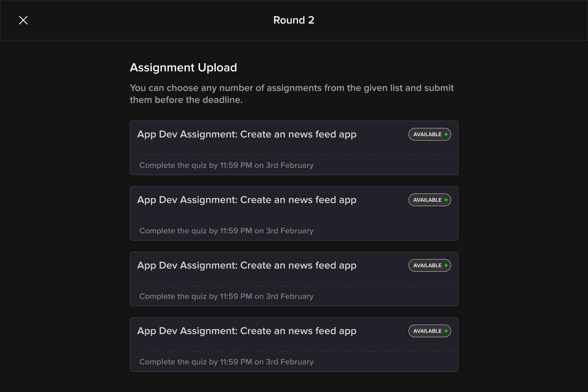Select second card's quiz deadline text
Image resolution: width=588 pixels, height=392 pixels.
[226, 231]
